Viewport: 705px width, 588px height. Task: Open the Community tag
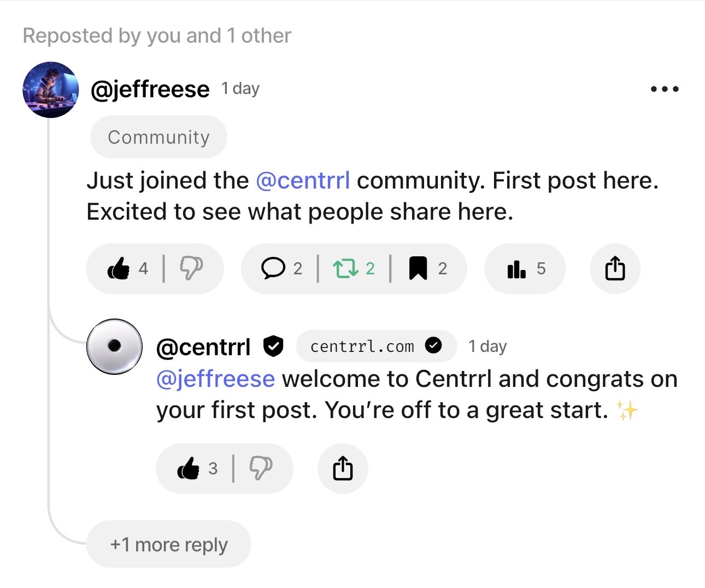[158, 137]
